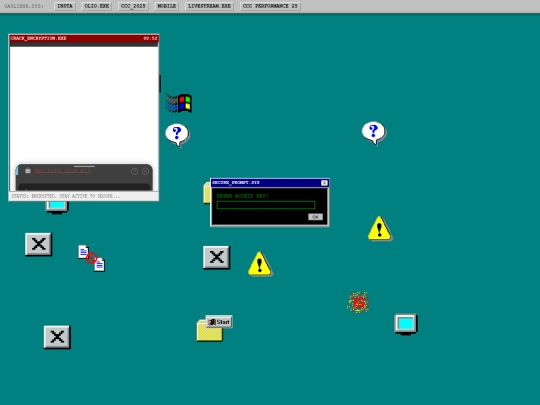Dismiss the AI help panel with its X
The width and height of the screenshot is (540, 405).
tap(145, 171)
